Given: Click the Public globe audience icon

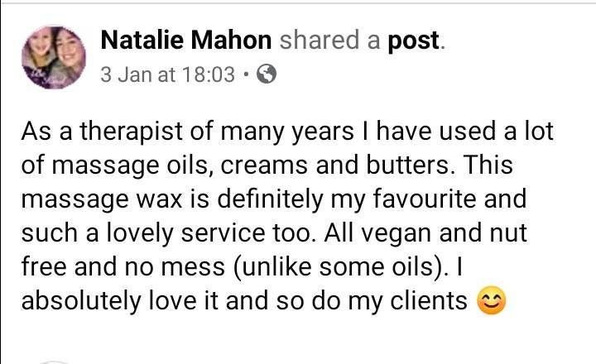Looking at the screenshot, I should pos(267,74).
